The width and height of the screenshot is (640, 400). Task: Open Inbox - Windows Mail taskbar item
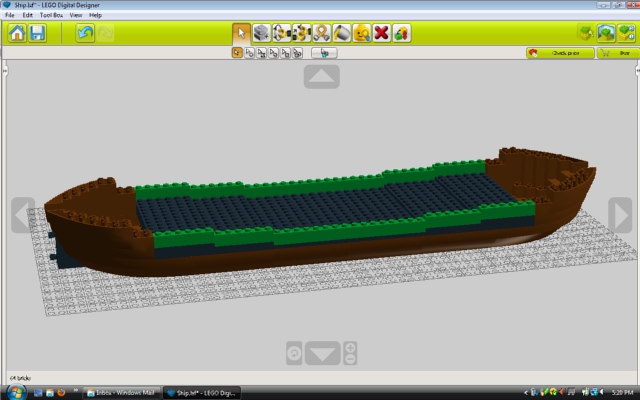pos(121,393)
